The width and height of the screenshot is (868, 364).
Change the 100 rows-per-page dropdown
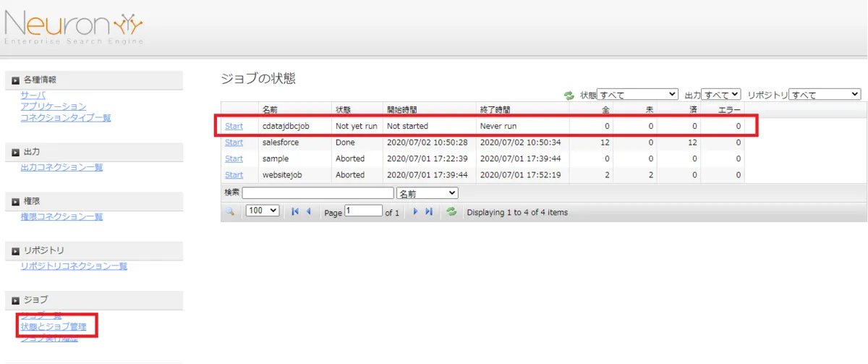[263, 211]
